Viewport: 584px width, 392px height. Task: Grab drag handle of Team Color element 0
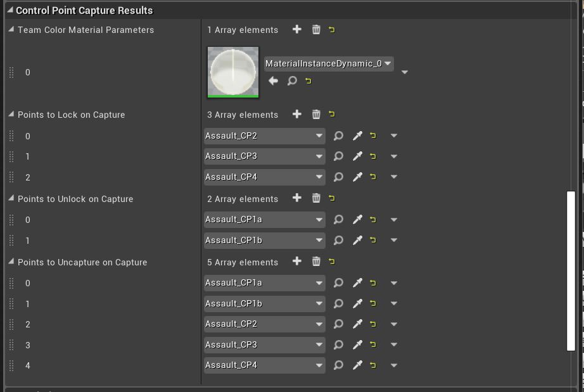pos(11,72)
